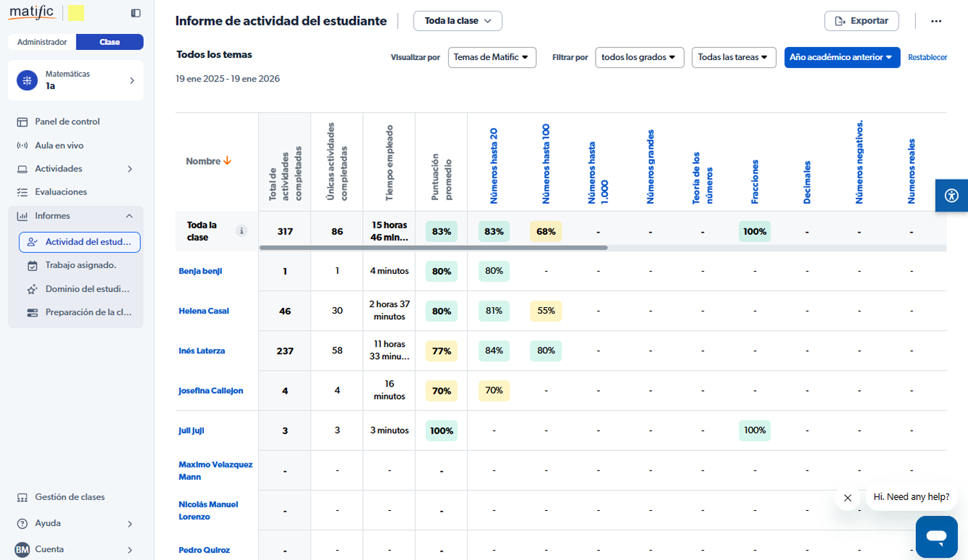Viewport: 968px width, 560px height.
Task: Collapse the sidebar with the panel icon
Action: click(136, 13)
